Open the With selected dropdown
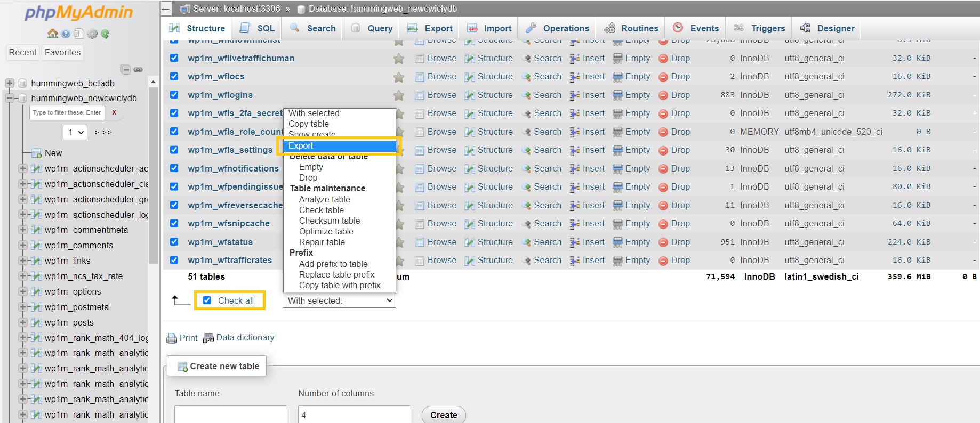The width and height of the screenshot is (980, 423). (x=339, y=300)
